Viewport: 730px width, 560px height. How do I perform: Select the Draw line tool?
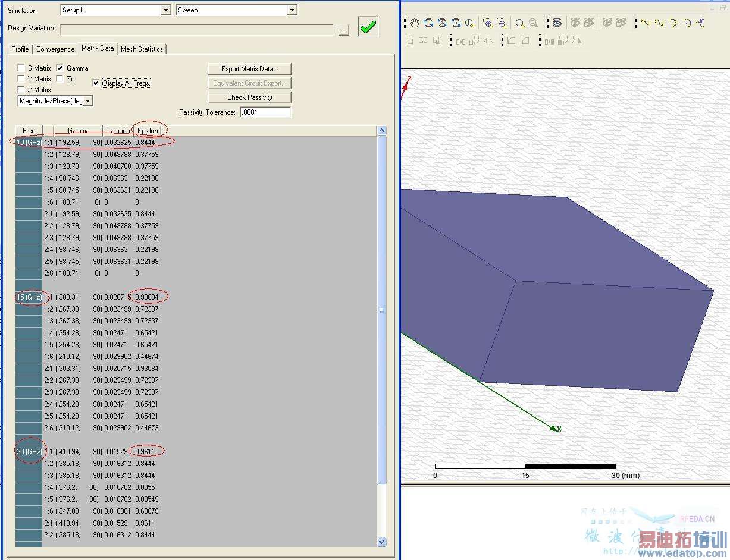coord(645,23)
